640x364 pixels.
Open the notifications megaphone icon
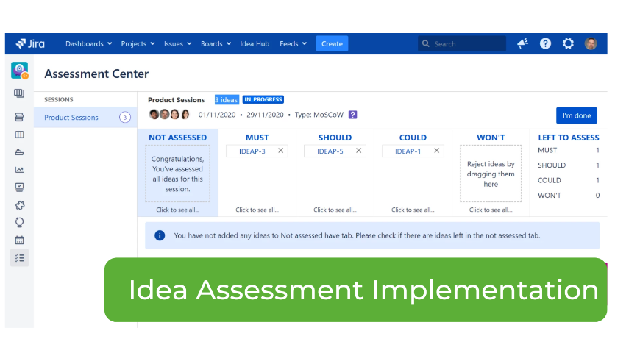(522, 43)
